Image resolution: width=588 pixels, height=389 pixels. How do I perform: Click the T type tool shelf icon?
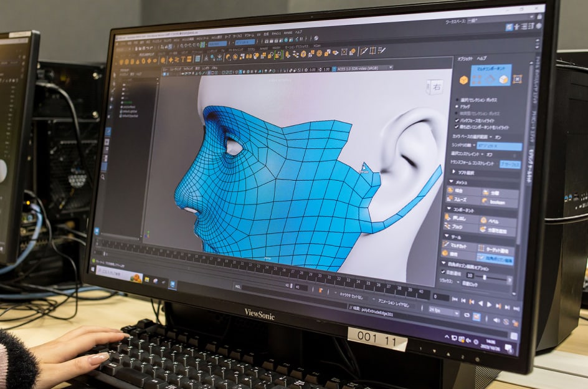pyautogui.click(x=183, y=59)
